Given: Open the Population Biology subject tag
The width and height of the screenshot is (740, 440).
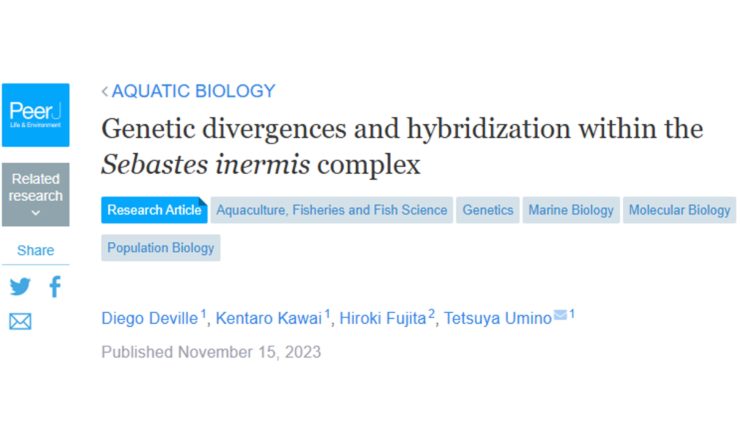Looking at the screenshot, I should pyautogui.click(x=161, y=248).
